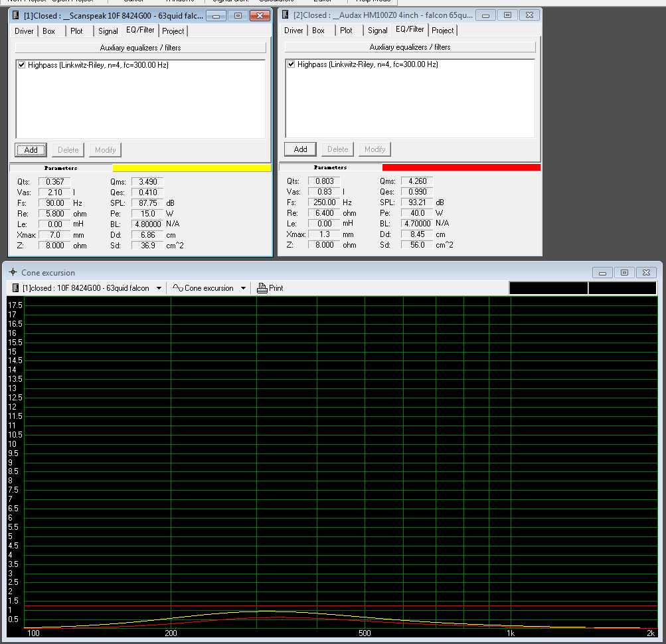The image size is (666, 644).
Task: Click Qms field 3.490 in Scanspeak window
Action: click(147, 182)
